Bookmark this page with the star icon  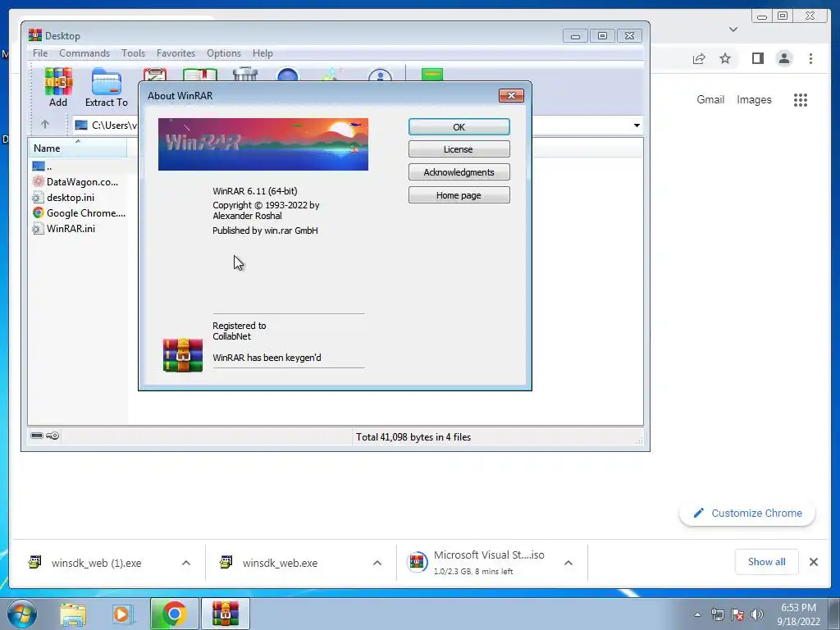tap(725, 58)
